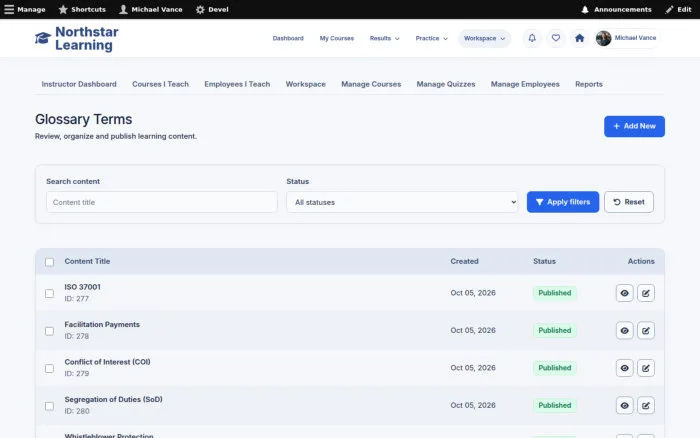View the Segregation of Duties (SoD) term
This screenshot has width=700, height=438.
point(624,405)
